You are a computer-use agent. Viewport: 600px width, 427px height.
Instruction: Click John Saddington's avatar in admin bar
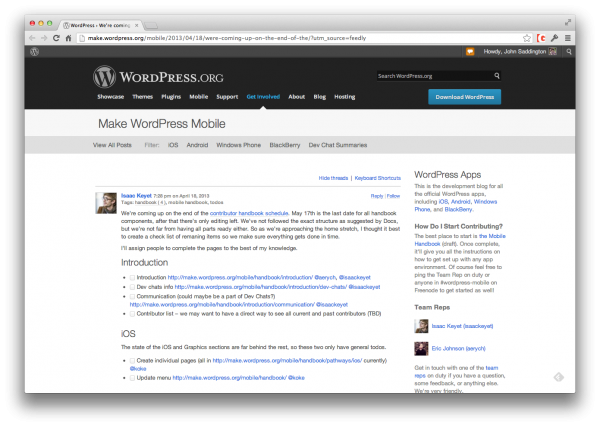[553, 52]
